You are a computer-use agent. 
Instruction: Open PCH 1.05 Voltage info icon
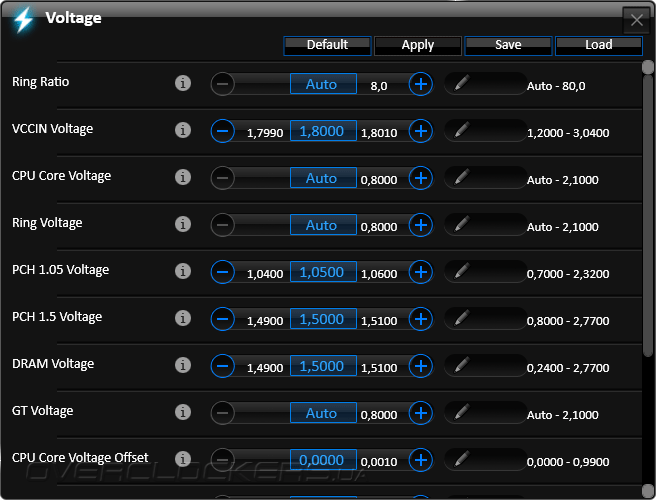[183, 271]
